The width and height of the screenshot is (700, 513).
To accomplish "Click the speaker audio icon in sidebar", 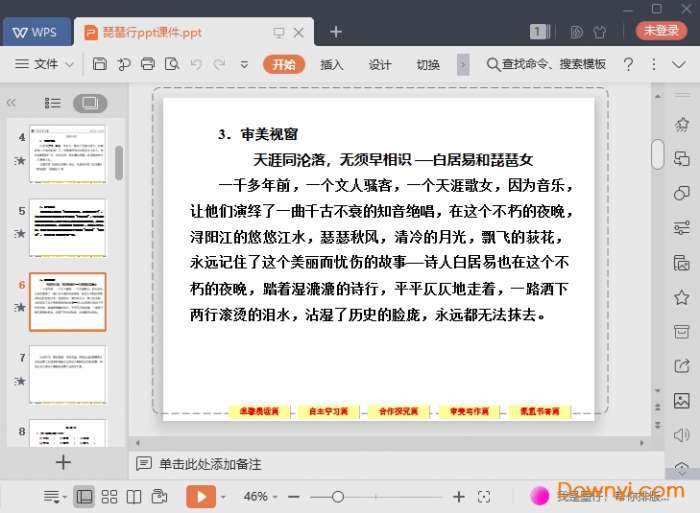I will [x=682, y=435].
